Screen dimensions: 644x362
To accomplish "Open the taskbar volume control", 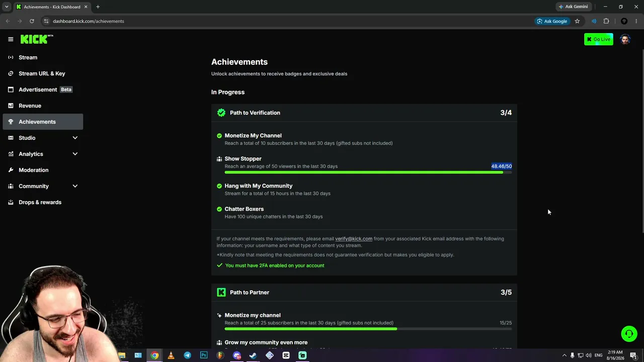I will coord(589,355).
